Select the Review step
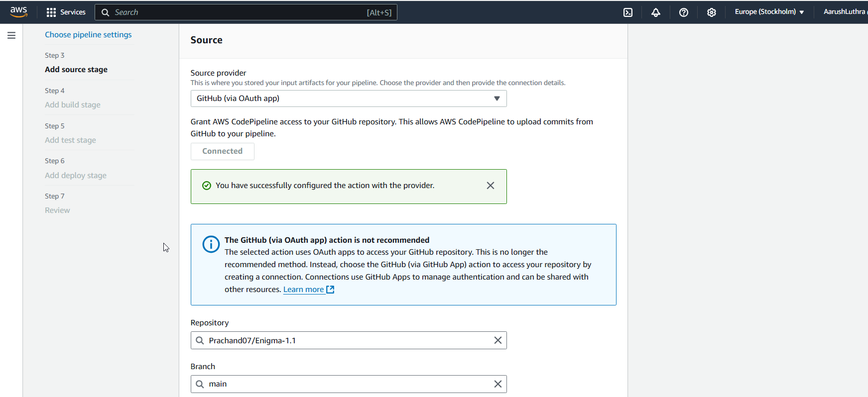The height and width of the screenshot is (397, 868). click(x=57, y=210)
